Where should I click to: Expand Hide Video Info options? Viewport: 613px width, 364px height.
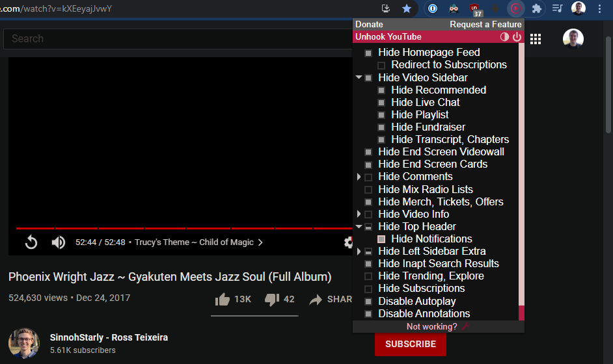(x=359, y=214)
